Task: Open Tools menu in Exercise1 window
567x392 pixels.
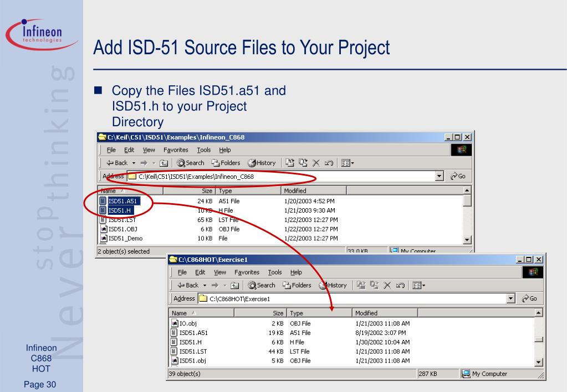Action: tap(275, 272)
